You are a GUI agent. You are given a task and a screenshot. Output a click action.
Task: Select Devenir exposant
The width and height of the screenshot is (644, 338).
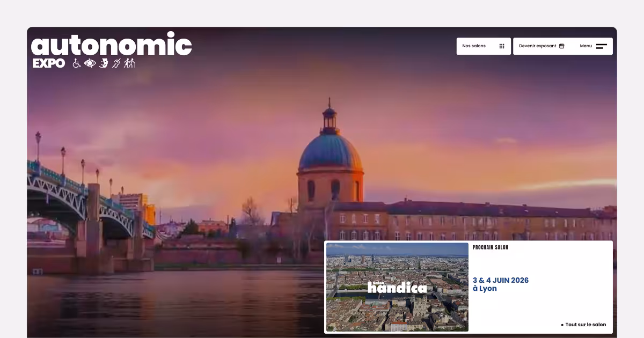click(x=537, y=46)
